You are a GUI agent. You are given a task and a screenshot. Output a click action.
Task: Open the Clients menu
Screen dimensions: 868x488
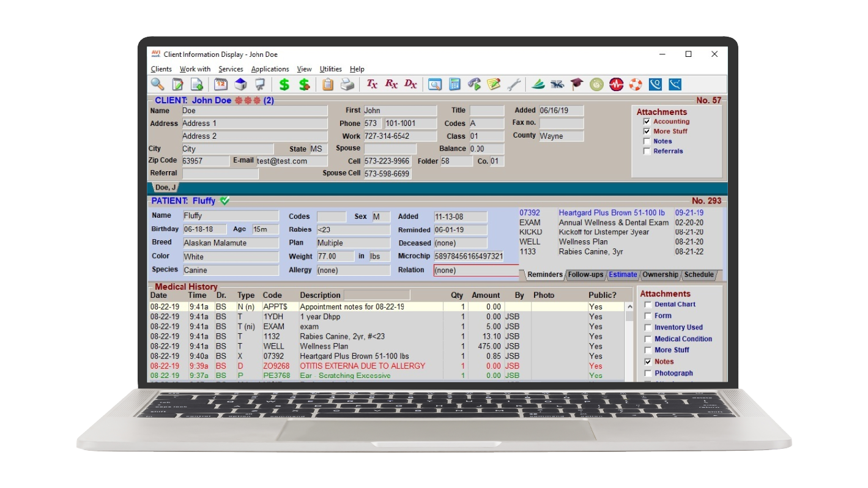click(x=161, y=69)
